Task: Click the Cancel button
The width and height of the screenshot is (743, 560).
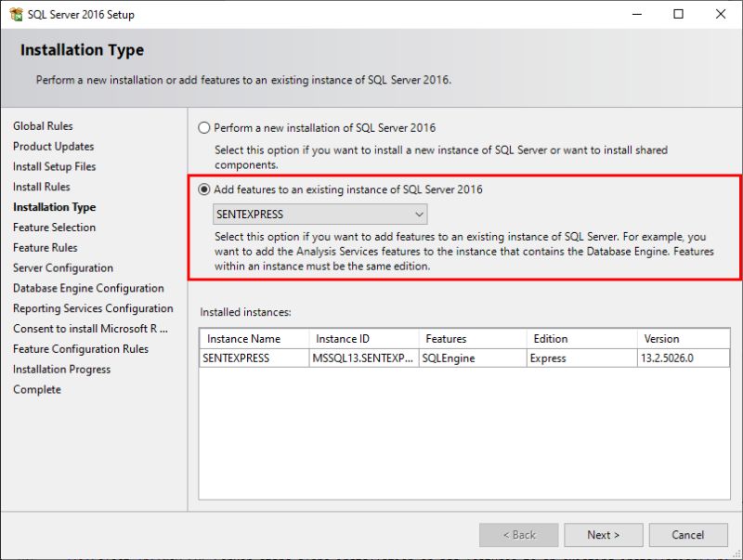Action: point(688,535)
